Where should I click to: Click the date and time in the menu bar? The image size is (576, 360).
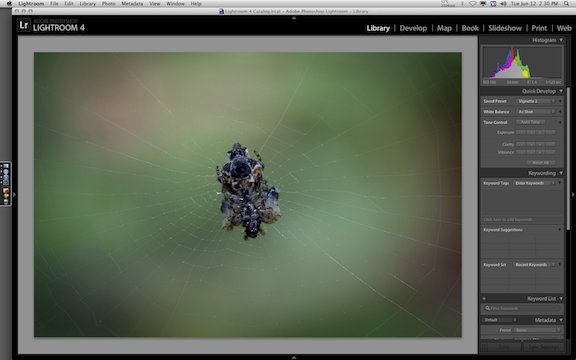tap(535, 4)
